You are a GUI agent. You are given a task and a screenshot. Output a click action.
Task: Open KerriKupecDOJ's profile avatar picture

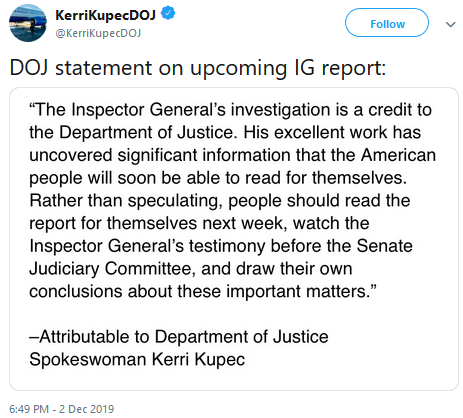tap(28, 23)
